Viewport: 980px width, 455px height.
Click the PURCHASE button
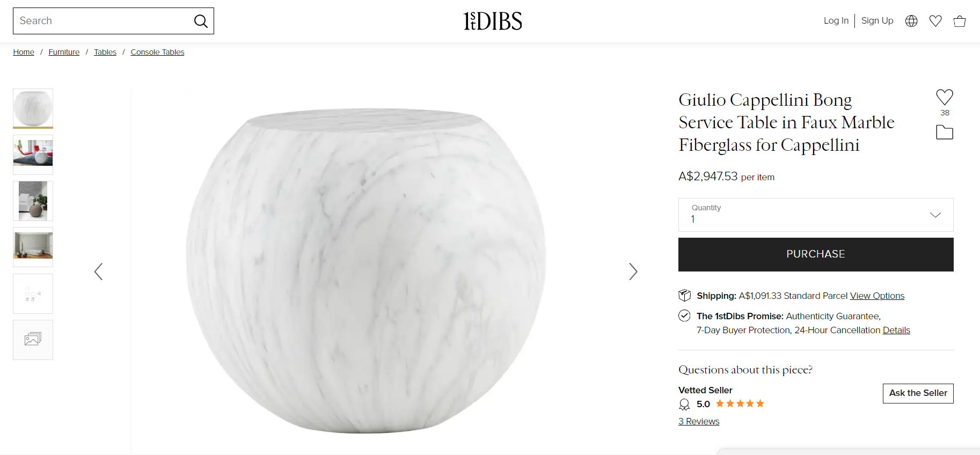[x=816, y=254]
